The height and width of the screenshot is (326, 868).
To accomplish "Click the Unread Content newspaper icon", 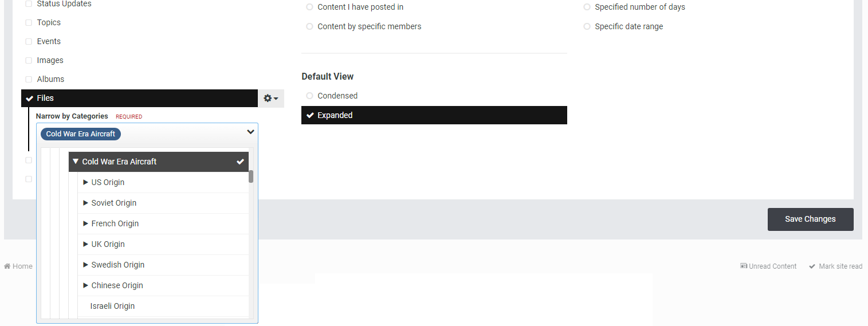I will click(x=744, y=266).
